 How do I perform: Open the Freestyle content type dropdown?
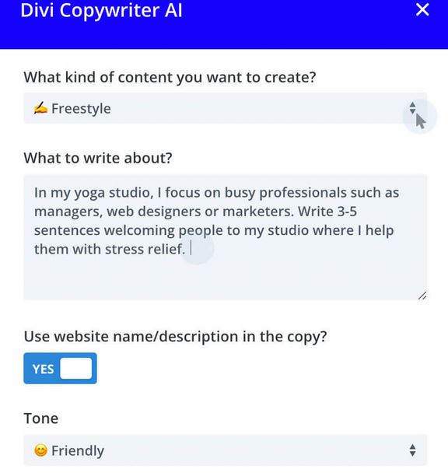point(226,108)
